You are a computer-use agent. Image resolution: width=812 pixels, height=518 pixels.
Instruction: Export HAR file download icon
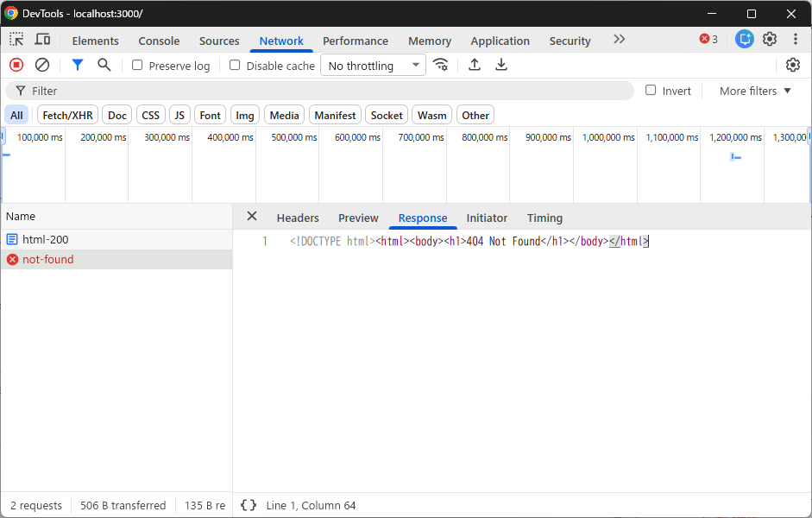[500, 66]
